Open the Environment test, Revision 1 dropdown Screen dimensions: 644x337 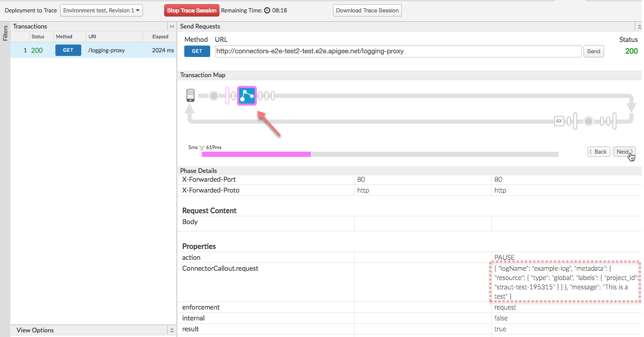click(101, 10)
